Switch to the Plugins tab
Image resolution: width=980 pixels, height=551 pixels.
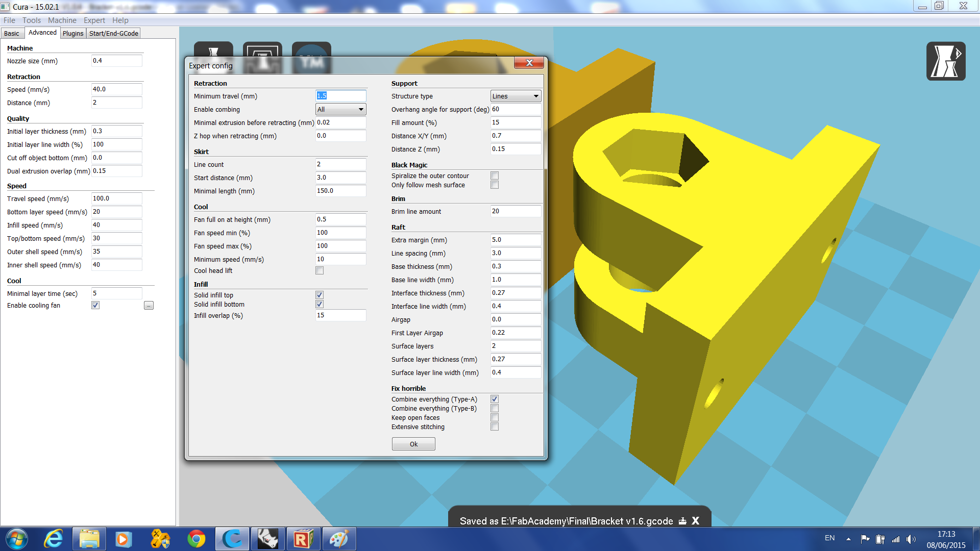point(73,33)
